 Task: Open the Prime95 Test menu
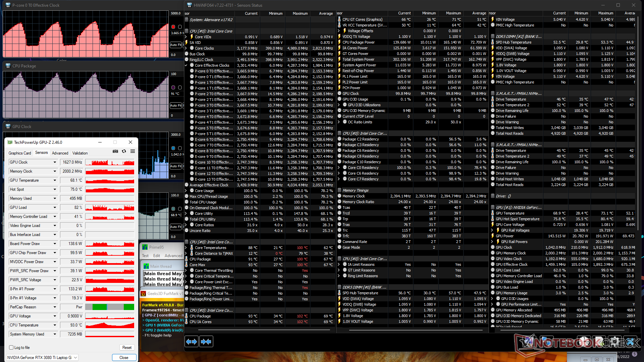click(x=145, y=255)
